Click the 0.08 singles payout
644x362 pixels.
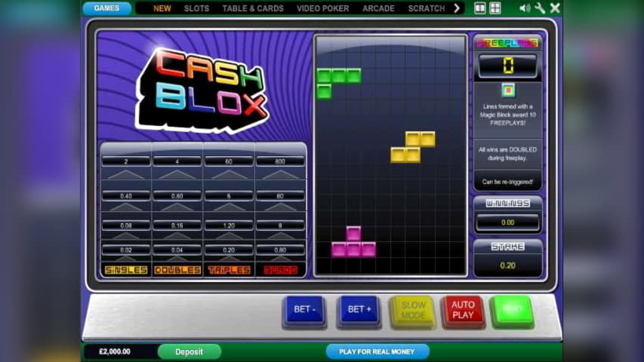pos(126,225)
